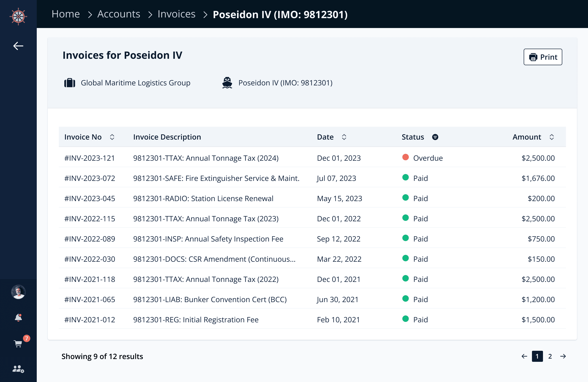Click the briefcase icon by Global Maritime
This screenshot has height=382, width=588.
pos(70,83)
